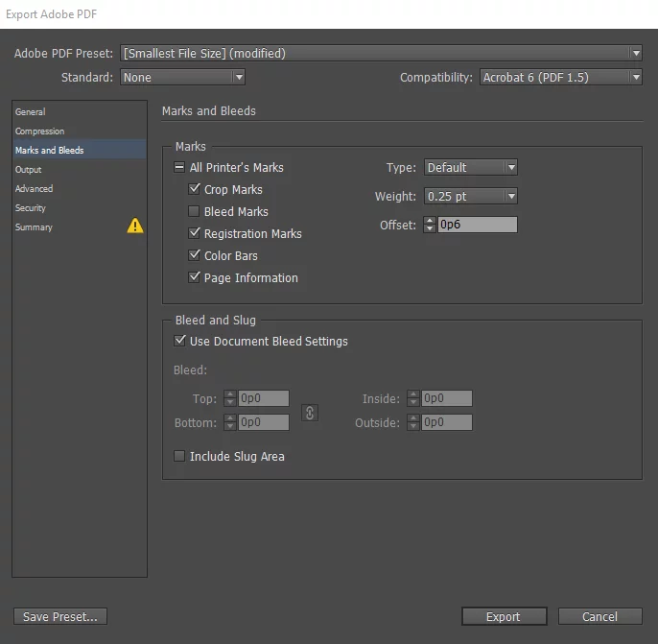Select the General panel

tap(80, 111)
